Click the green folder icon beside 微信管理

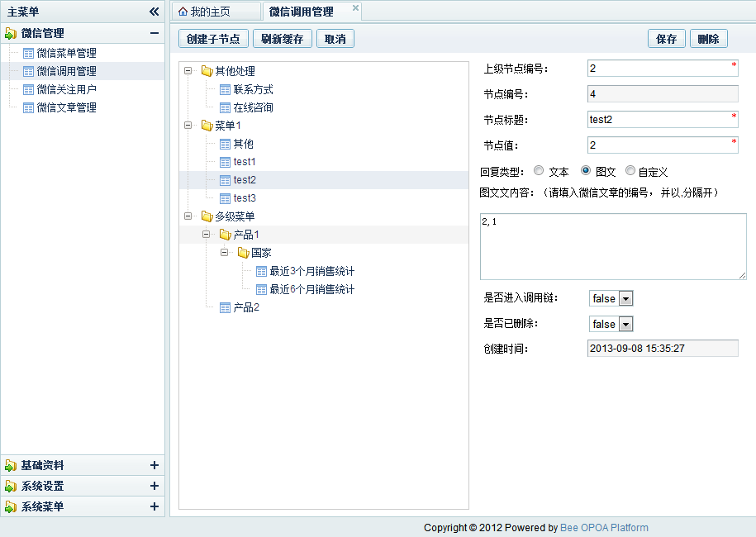[10, 33]
